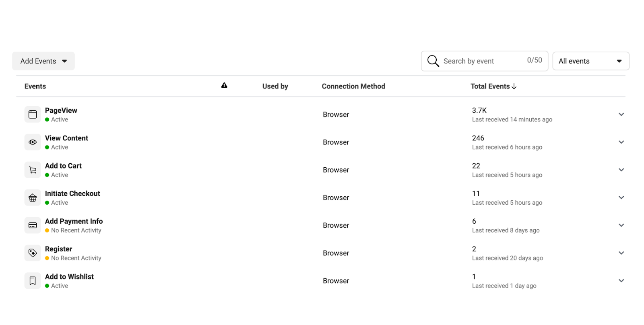Click the Initiate Checkout basket icon
The image size is (644, 325).
pos(33,198)
